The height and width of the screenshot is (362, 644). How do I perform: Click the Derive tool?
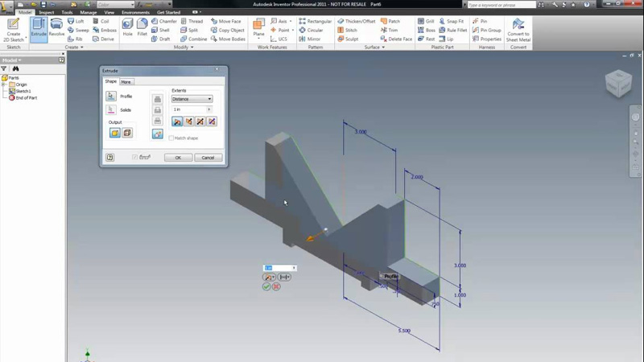coord(104,39)
